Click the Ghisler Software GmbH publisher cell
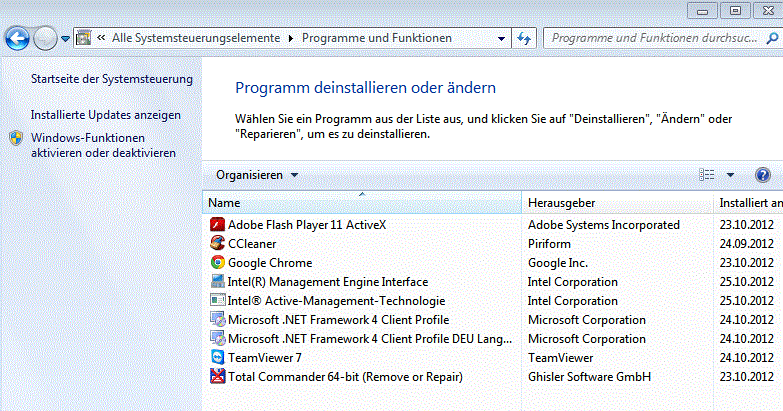783x411 pixels. [x=589, y=377]
